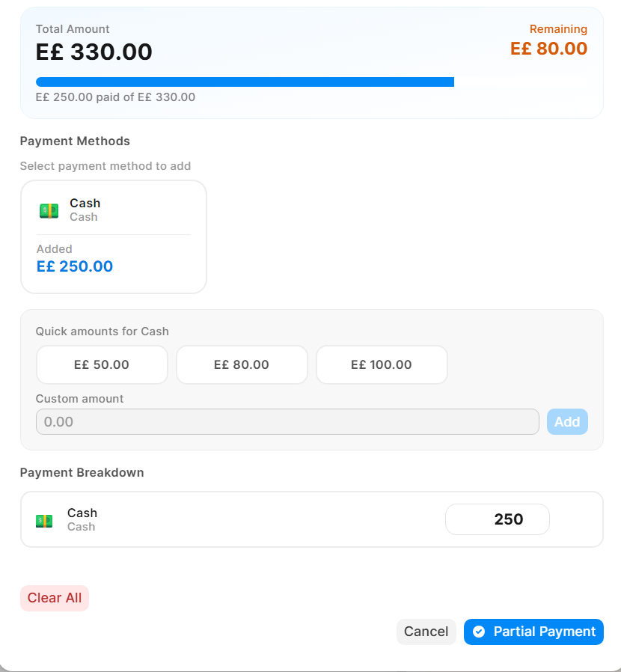Screen dimensions: 621x672
Task: Click the 'E£ 250.00 paid of E£ 330.00' text
Action: tap(115, 97)
